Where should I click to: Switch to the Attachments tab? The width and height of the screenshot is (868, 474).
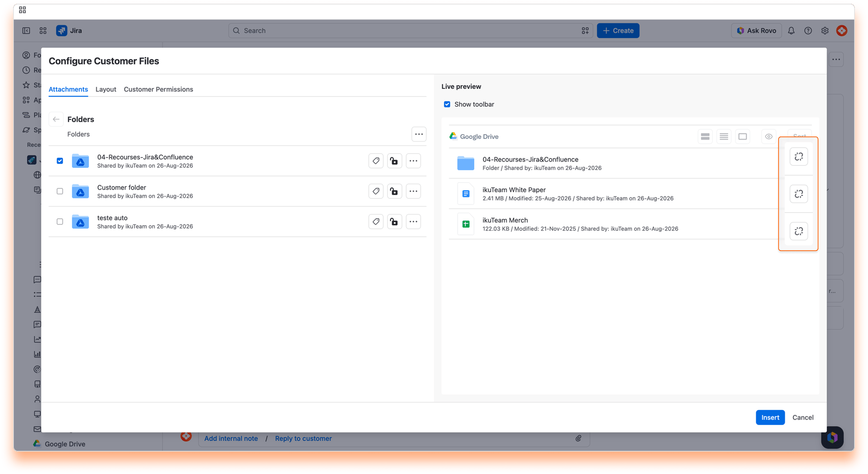pyautogui.click(x=68, y=89)
